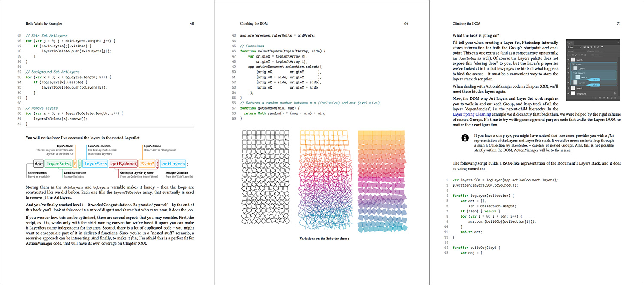The image size is (644, 285).
Task: Select the Background layer thumbnail
Action: 573,93
